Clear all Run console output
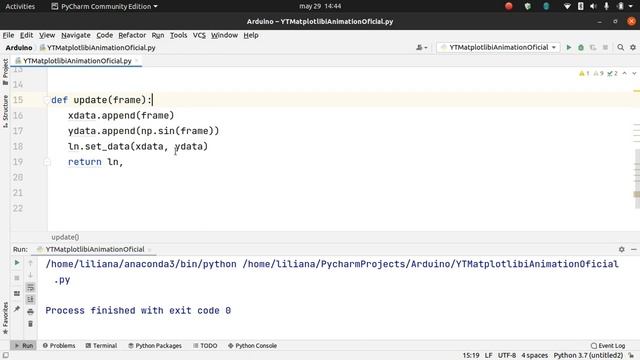Screen dimensions: 640x360 pyautogui.click(x=30, y=324)
